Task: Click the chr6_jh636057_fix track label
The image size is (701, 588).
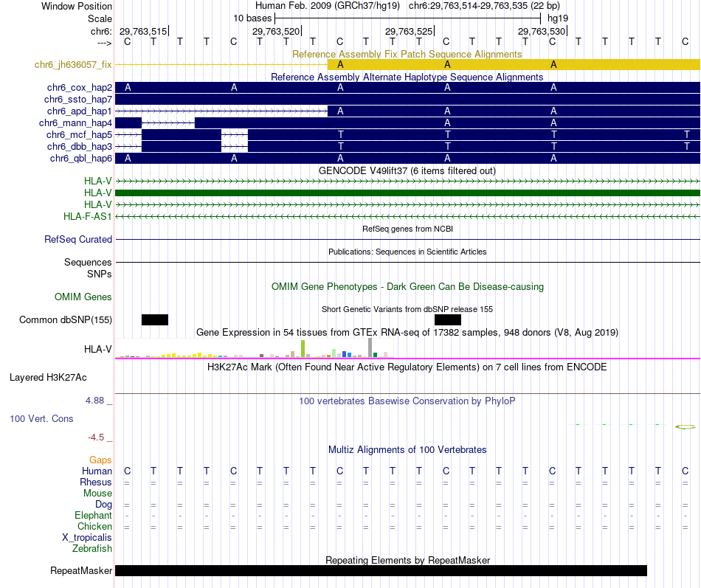Action: point(73,64)
